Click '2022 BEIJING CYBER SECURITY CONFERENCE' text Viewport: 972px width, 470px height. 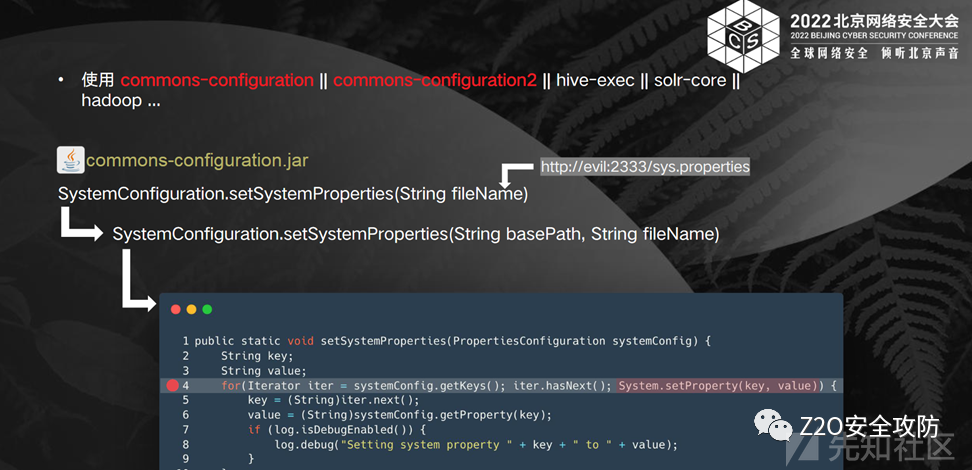pyautogui.click(x=874, y=35)
